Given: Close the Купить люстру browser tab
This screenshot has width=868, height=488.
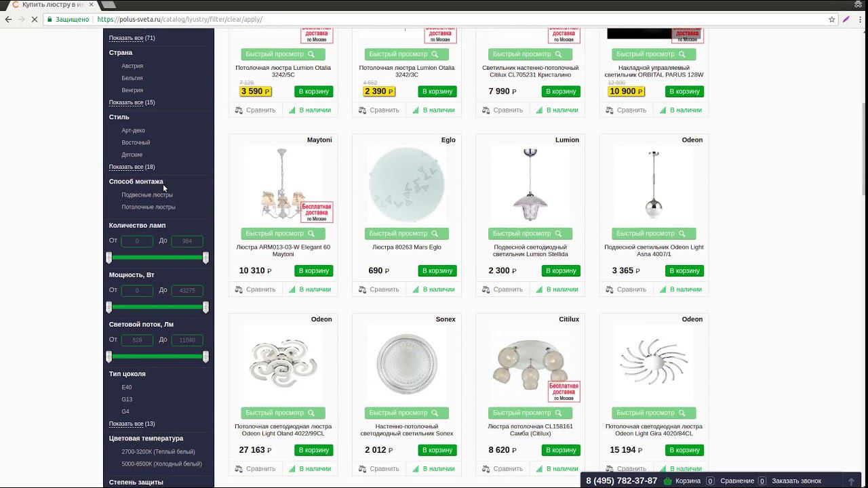Looking at the screenshot, I should (90, 5).
